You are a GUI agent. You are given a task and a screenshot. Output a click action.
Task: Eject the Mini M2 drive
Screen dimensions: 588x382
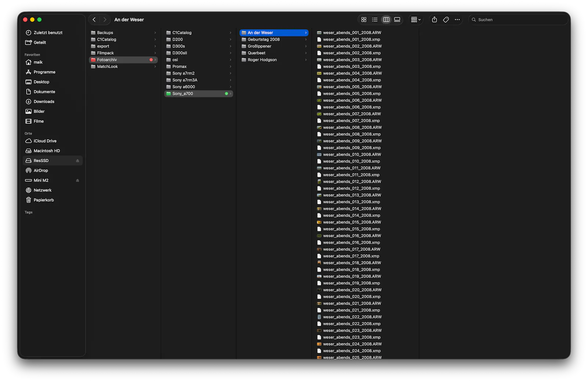coord(78,181)
